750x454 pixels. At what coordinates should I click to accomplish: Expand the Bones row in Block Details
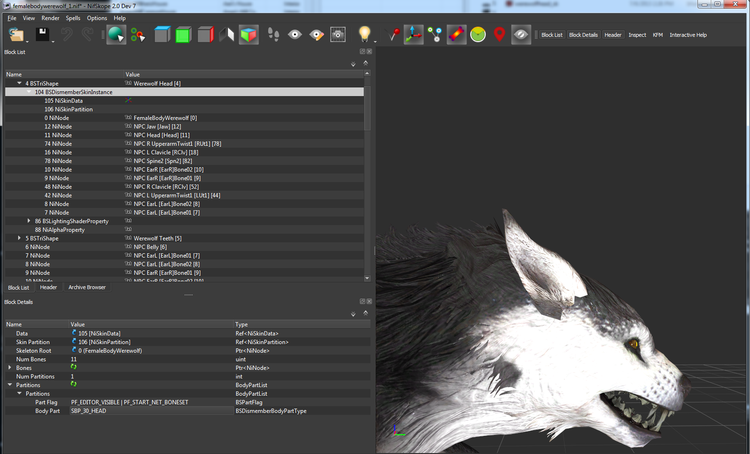point(10,368)
